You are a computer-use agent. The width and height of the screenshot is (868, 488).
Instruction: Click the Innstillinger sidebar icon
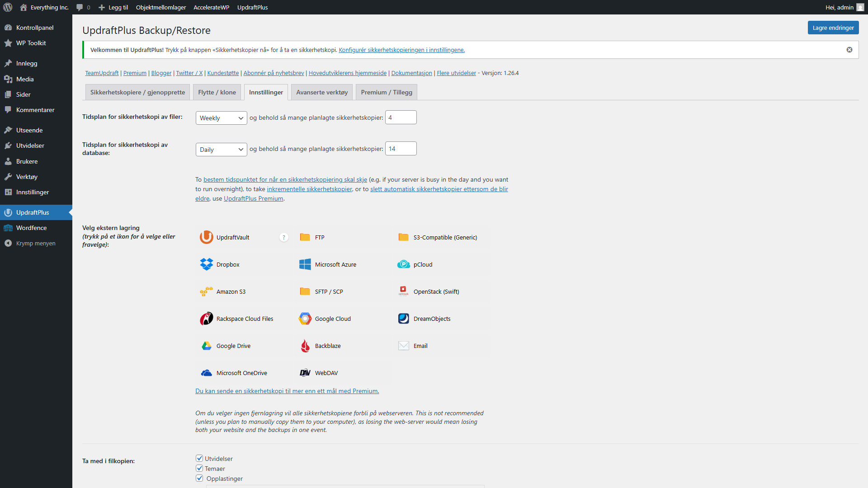click(8, 192)
